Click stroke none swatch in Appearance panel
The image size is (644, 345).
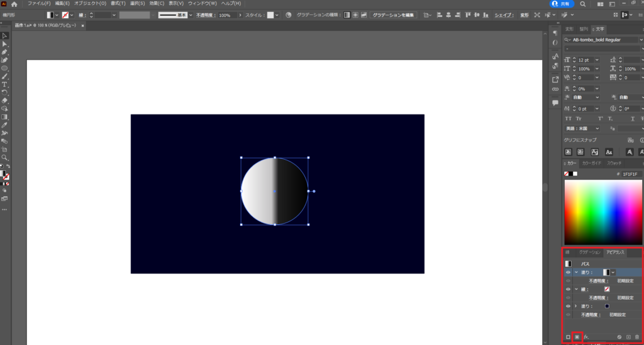(607, 289)
